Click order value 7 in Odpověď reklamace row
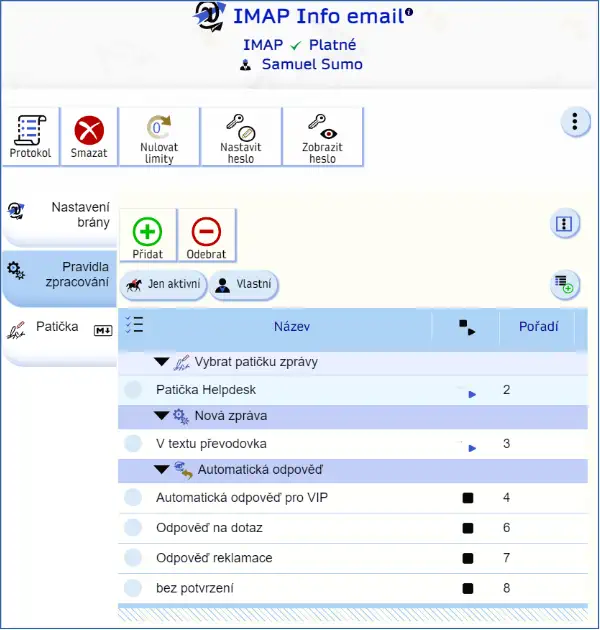Screen dimensions: 600x630 coord(506,558)
